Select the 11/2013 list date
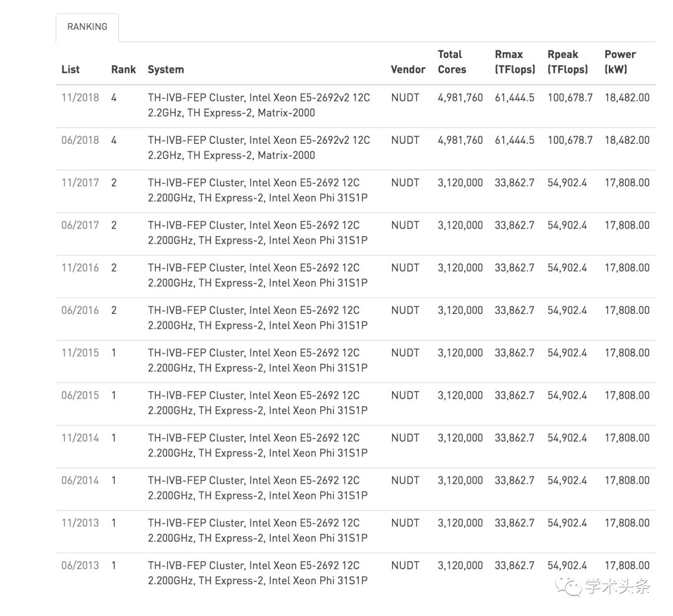The height and width of the screenshot is (616, 673). pyautogui.click(x=80, y=523)
